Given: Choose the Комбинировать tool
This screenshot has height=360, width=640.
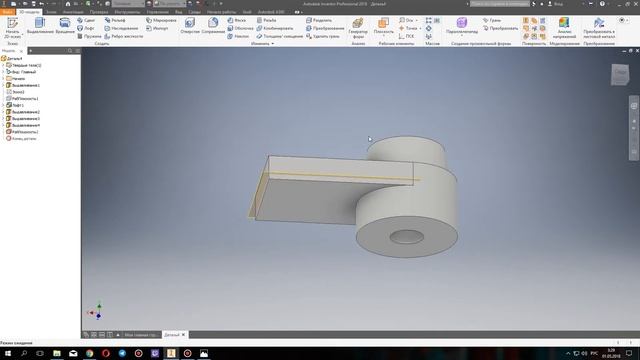Looking at the screenshot, I should [275, 28].
